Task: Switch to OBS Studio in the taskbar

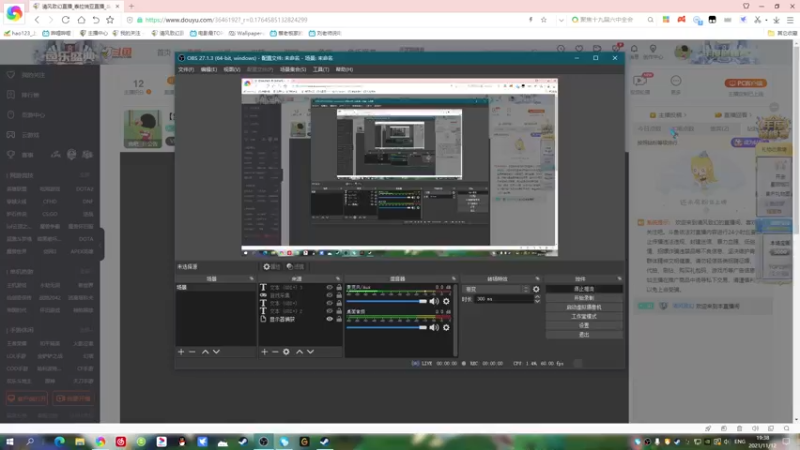Action: click(263, 441)
